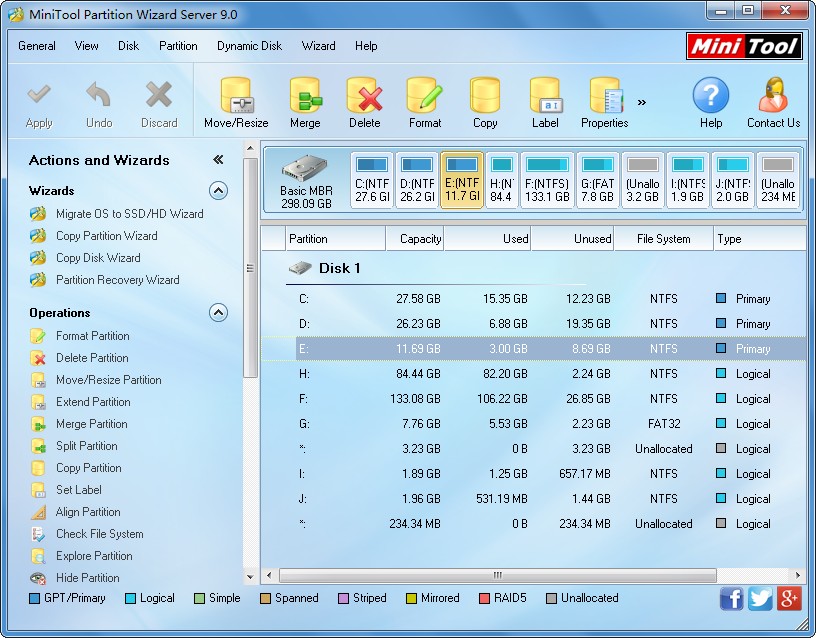Launch Migrate OS to SSD/HD Wizard

click(x=130, y=214)
